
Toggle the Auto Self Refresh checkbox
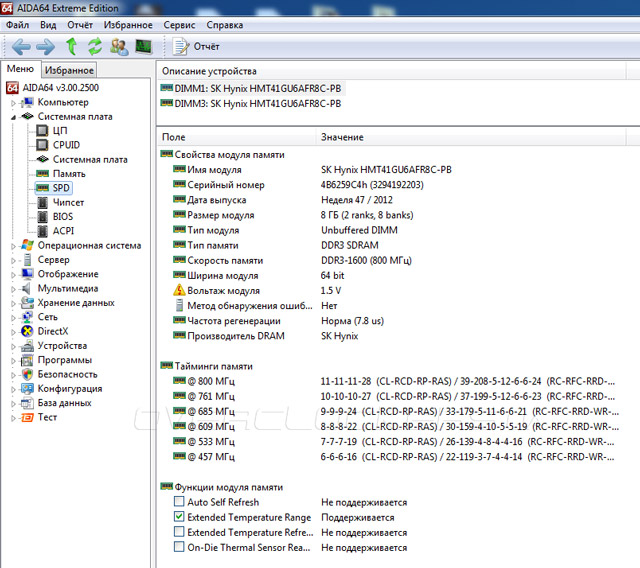click(179, 501)
